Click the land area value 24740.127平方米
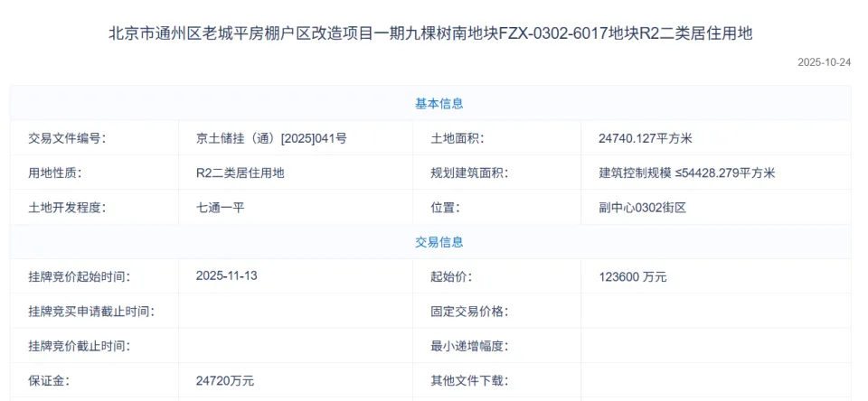This screenshot has width=868, height=401. coord(645,138)
